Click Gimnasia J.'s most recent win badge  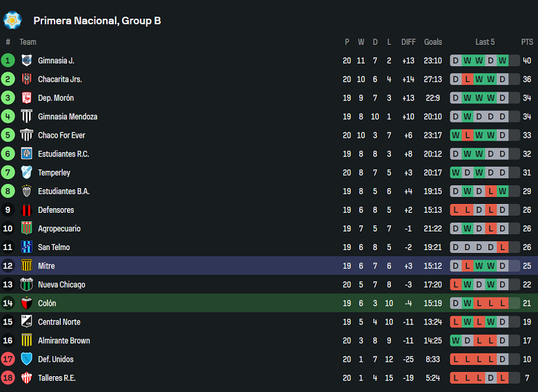pyautogui.click(x=502, y=61)
